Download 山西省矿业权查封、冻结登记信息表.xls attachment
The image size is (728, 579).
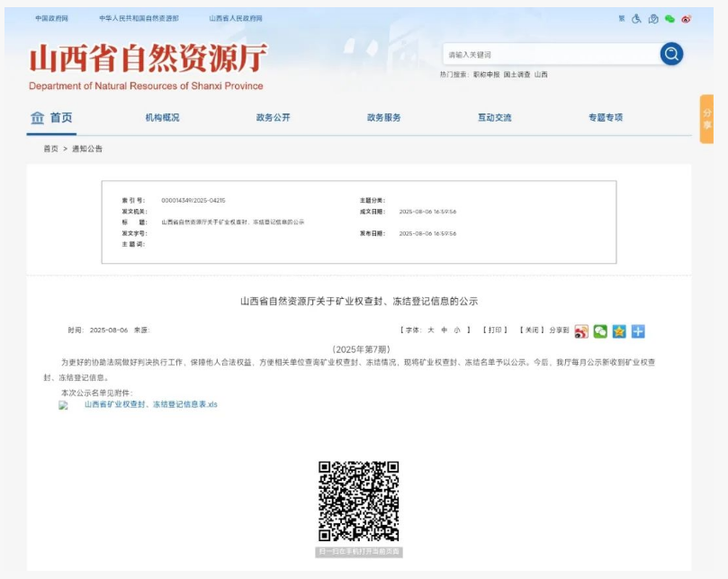tap(150, 405)
